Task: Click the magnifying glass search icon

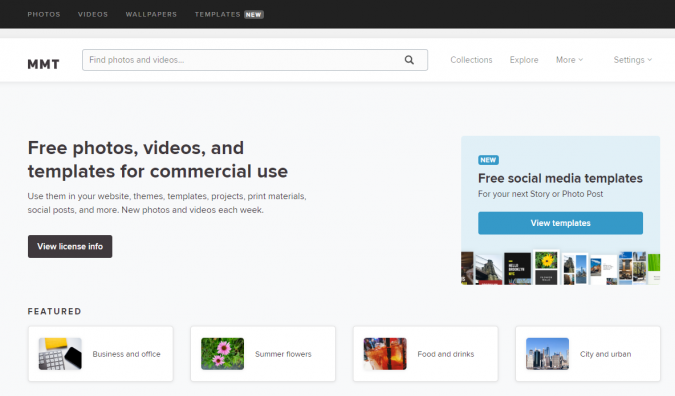Action: (409, 60)
